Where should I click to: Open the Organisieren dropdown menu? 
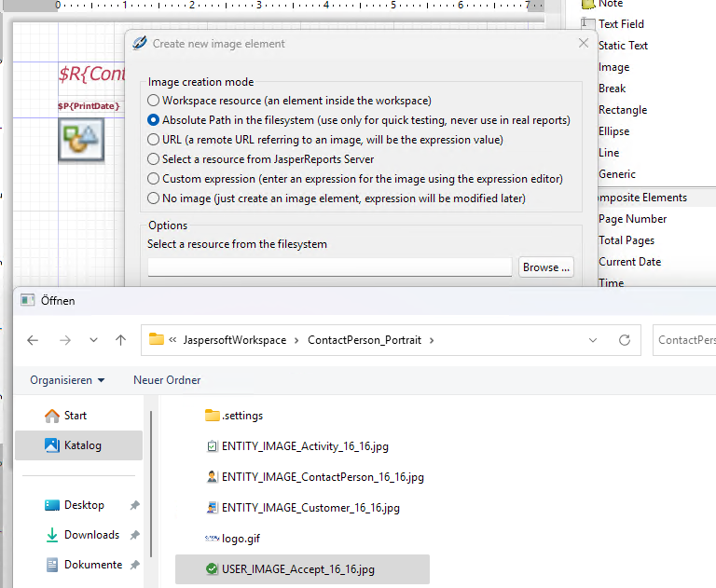tap(67, 380)
